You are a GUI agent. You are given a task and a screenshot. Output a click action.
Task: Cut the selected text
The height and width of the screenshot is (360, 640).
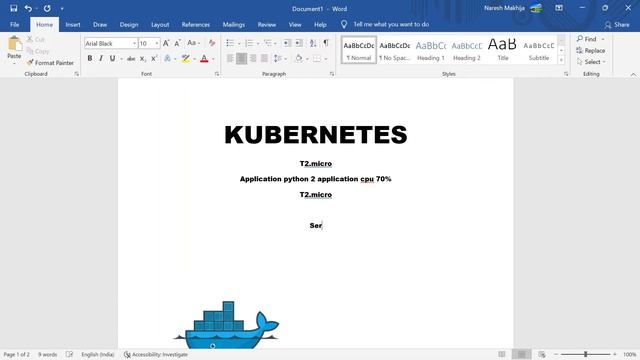tap(36, 40)
